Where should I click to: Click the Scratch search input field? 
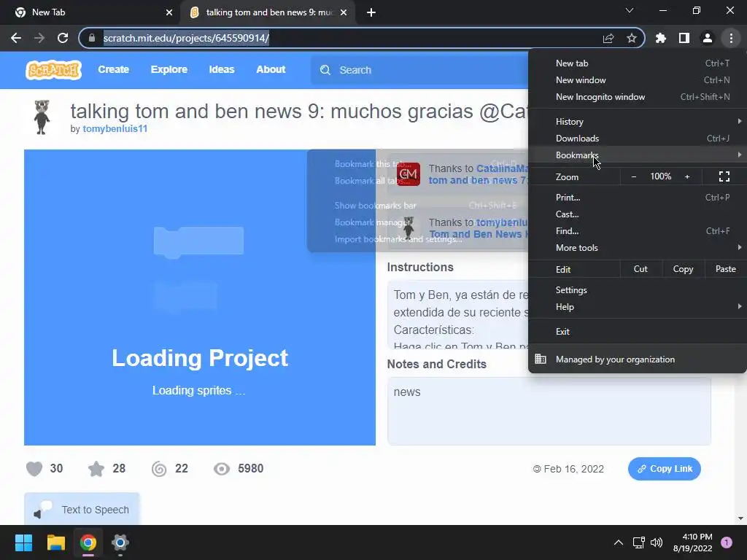(x=419, y=70)
